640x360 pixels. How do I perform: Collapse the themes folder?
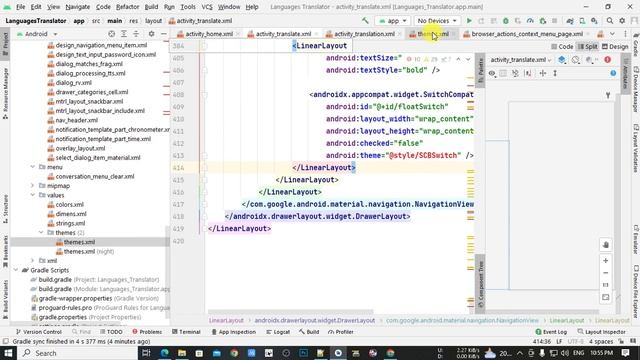tap(41, 233)
